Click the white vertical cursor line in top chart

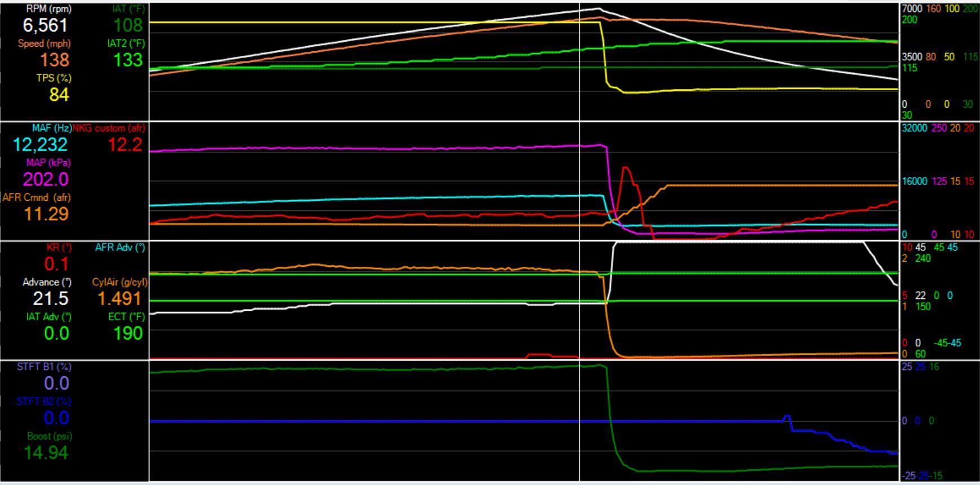(x=580, y=62)
